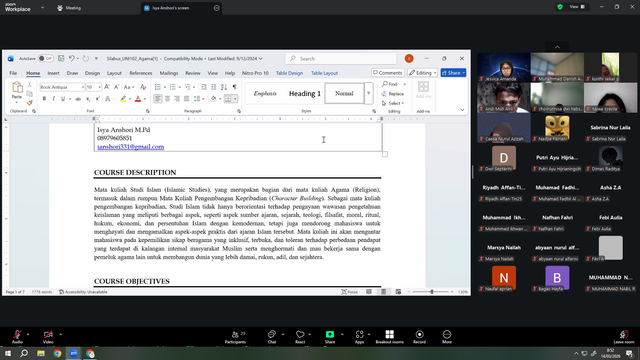Open Change Case Aa dropdown
This screenshot has height=360, width=640.
(129, 87)
